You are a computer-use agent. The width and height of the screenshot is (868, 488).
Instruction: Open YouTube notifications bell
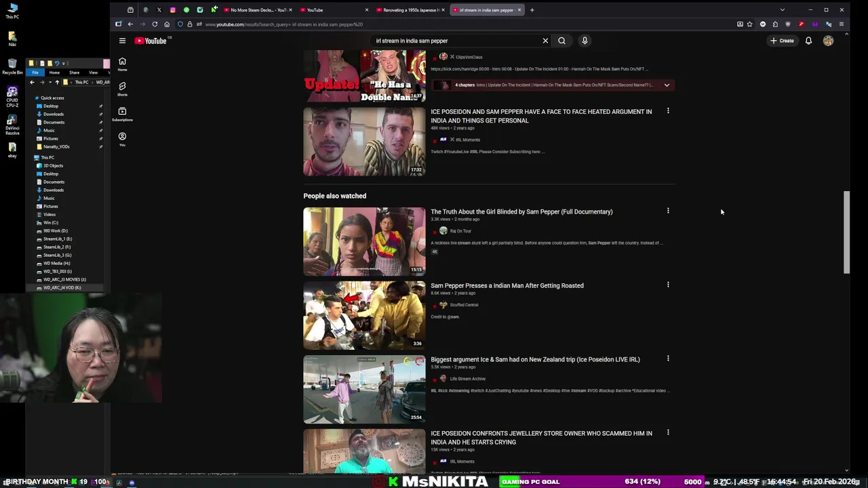point(808,41)
